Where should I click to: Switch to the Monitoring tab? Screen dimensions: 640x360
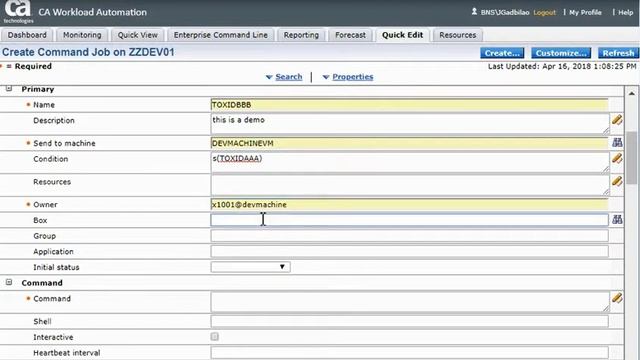point(82,35)
